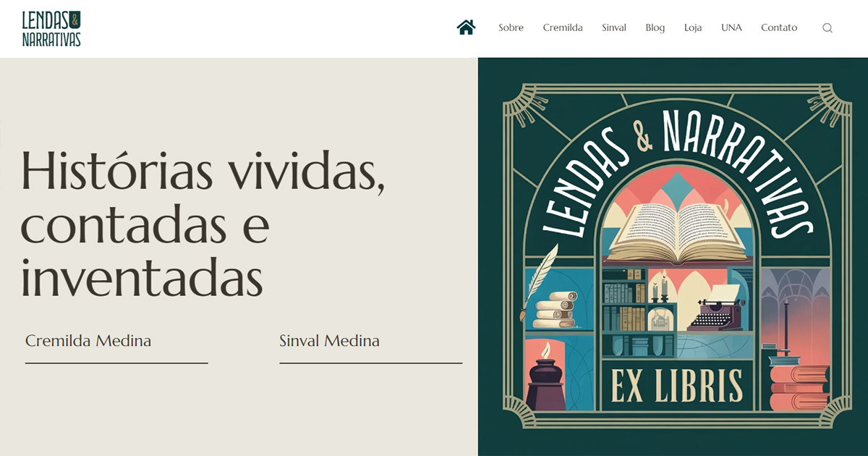
Task: Click the UNA menu item
Action: click(x=731, y=28)
